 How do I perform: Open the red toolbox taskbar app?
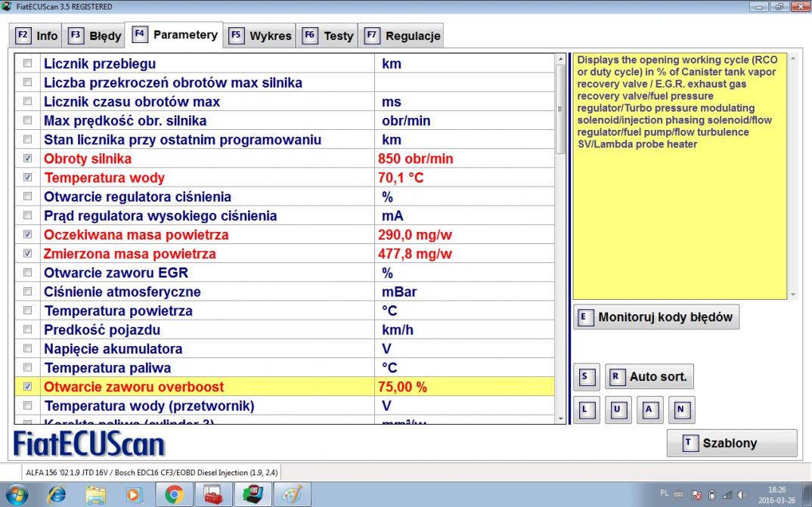(x=213, y=495)
